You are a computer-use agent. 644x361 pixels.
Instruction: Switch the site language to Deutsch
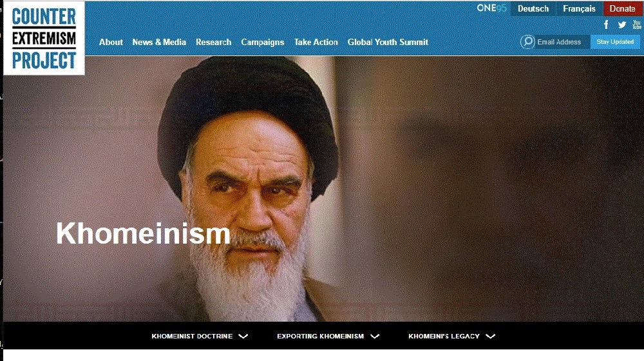click(533, 8)
